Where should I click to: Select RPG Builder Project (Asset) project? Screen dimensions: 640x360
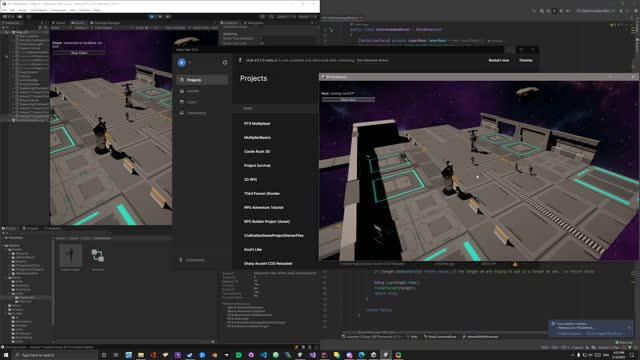pyautogui.click(x=267, y=222)
